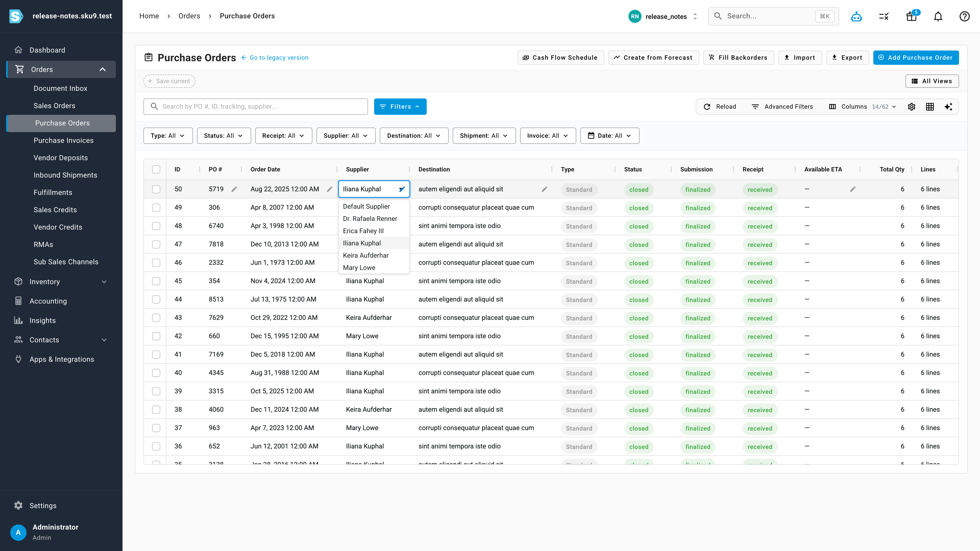This screenshot has height=551, width=980.
Task: Open the Invoice: All filter dropdown
Action: (548, 136)
